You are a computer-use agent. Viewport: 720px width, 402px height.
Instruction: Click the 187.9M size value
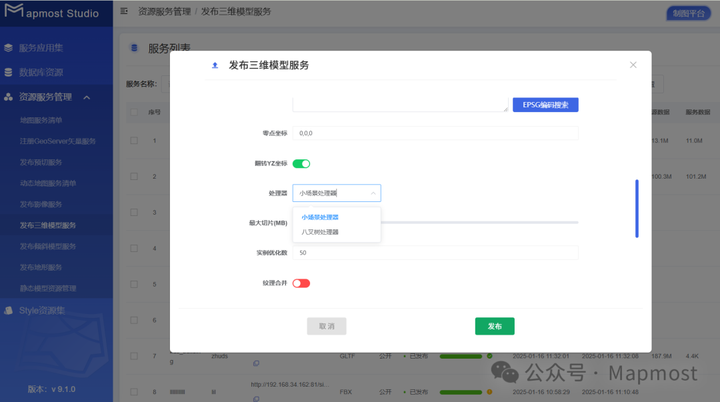pos(661,356)
